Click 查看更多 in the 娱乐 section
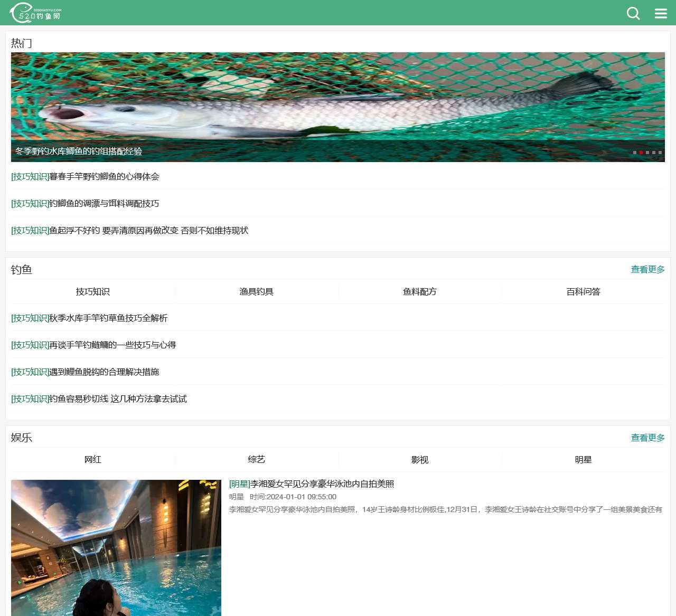 [647, 437]
